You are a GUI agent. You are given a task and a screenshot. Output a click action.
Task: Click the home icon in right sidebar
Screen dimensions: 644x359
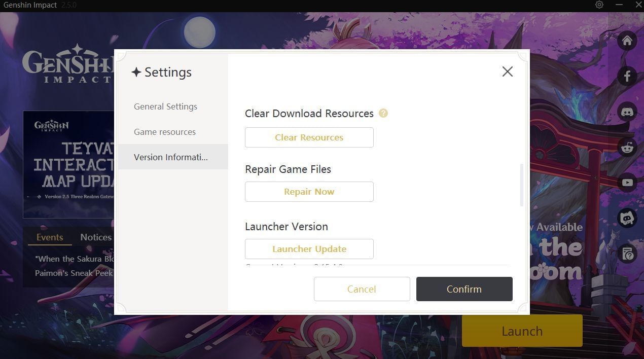627,41
